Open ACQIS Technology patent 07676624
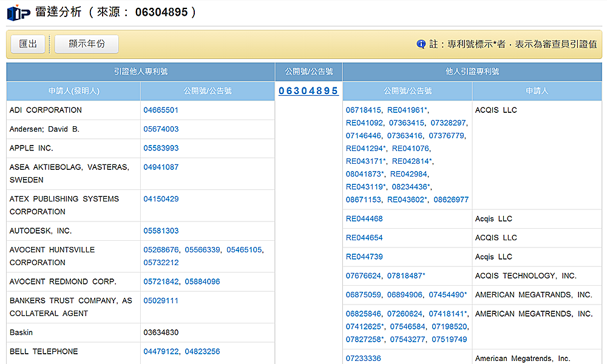607x364 pixels. click(364, 275)
